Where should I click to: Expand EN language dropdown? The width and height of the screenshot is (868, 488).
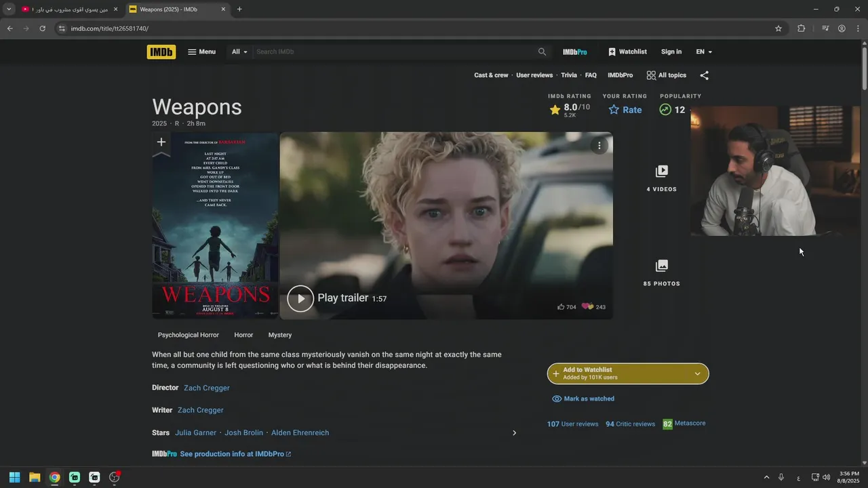[704, 52]
